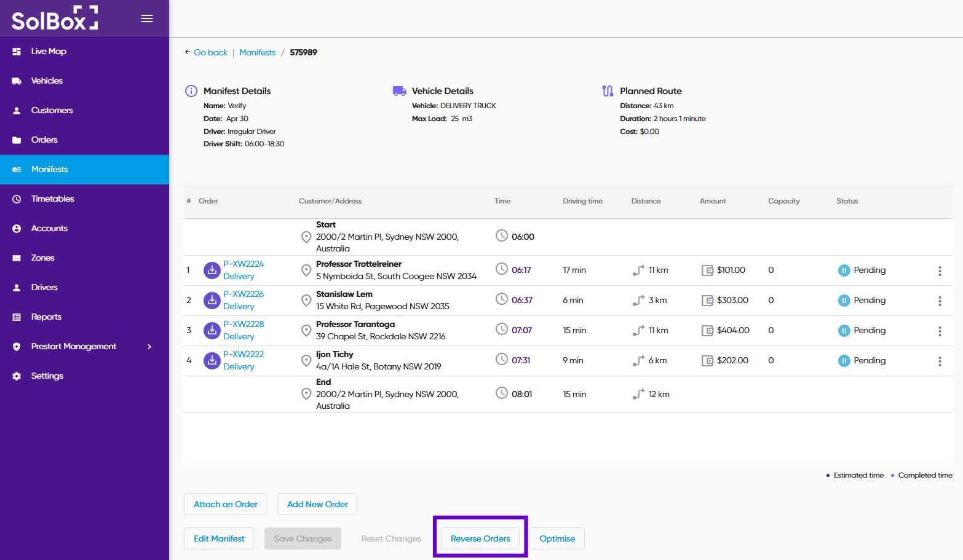Click the Live Map sidebar icon
This screenshot has height=560, width=963.
17,52
